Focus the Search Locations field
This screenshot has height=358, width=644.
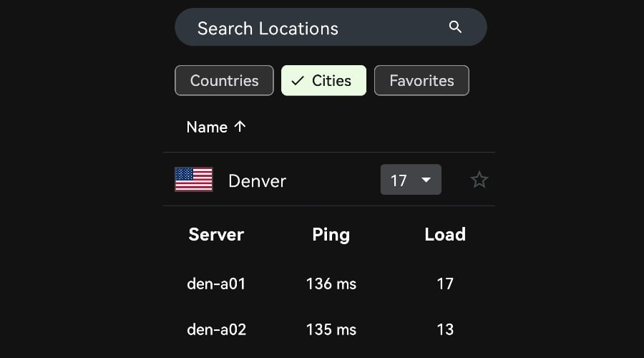[x=308, y=28]
